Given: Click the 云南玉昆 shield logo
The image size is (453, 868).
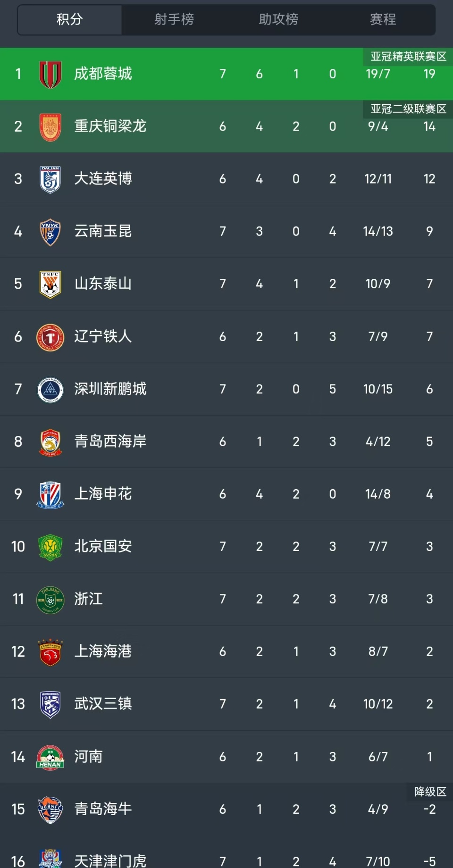Looking at the screenshot, I should [x=50, y=232].
